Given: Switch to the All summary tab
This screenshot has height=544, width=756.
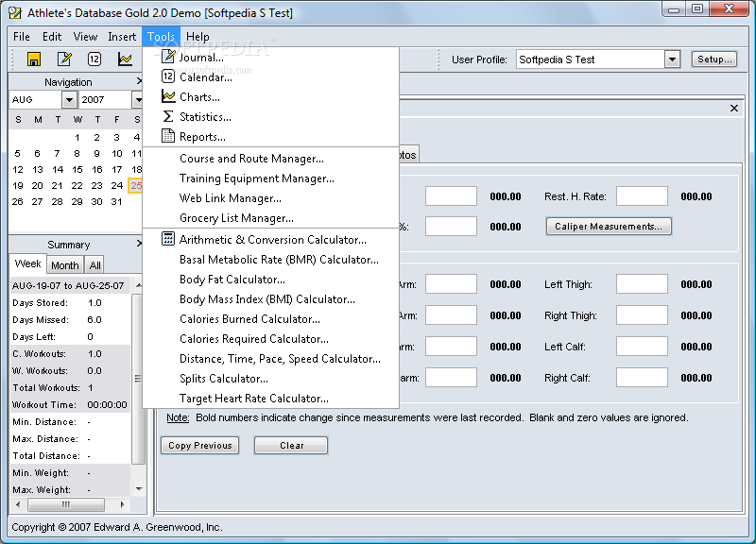Looking at the screenshot, I should [x=95, y=265].
